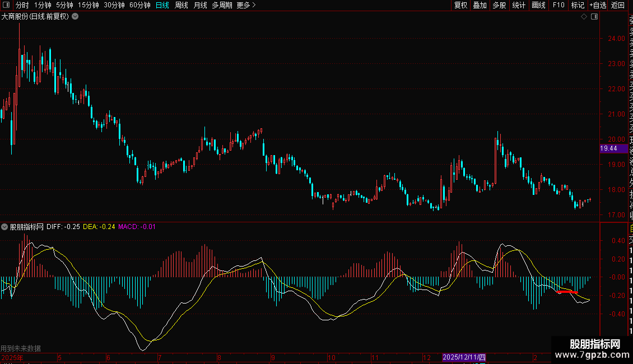The height and width of the screenshot is (364, 633).
Task: Click the diamond marker icon above the chart
Action: tap(584, 17)
